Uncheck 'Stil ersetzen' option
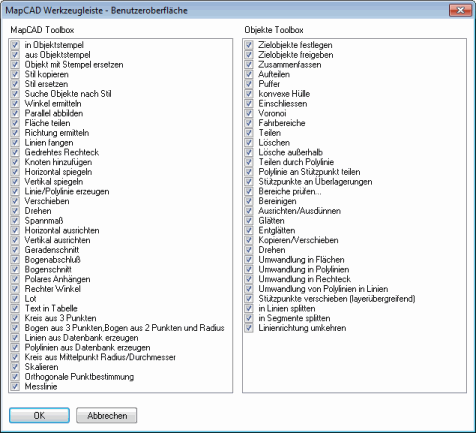This screenshot has width=476, height=433. pyautogui.click(x=15, y=84)
